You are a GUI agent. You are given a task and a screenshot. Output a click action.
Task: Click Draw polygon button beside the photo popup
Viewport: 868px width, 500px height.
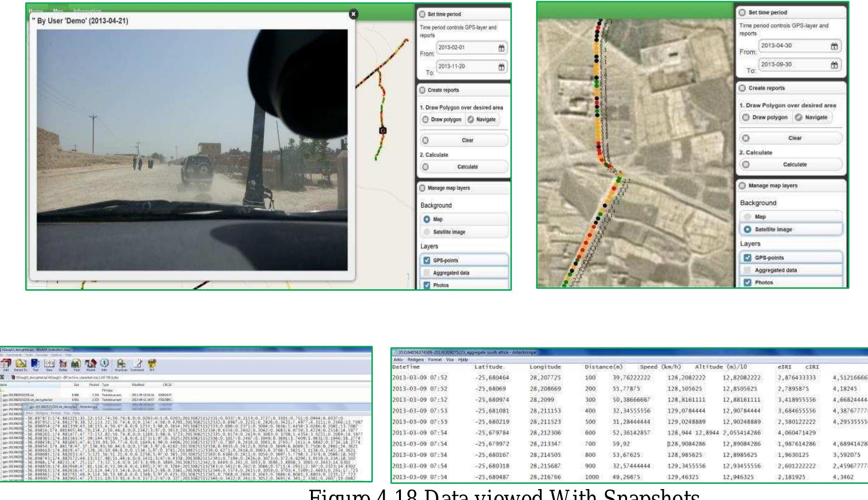click(441, 120)
